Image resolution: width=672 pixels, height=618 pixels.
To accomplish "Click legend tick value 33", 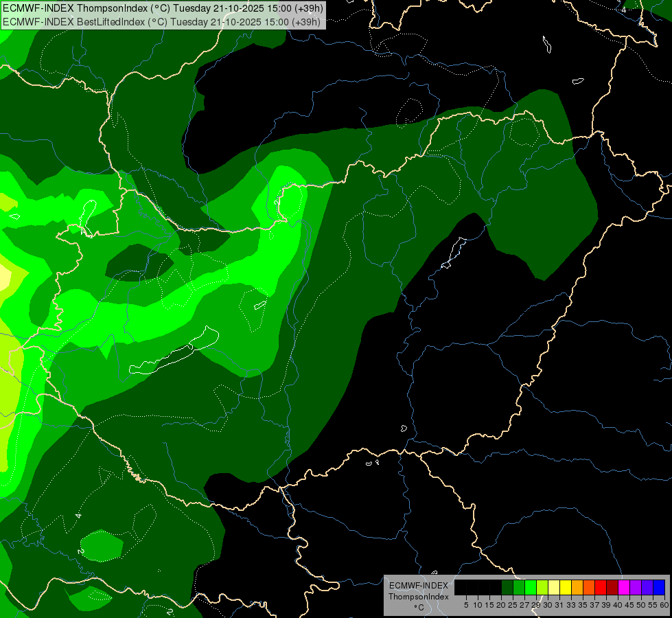I will tap(571, 605).
